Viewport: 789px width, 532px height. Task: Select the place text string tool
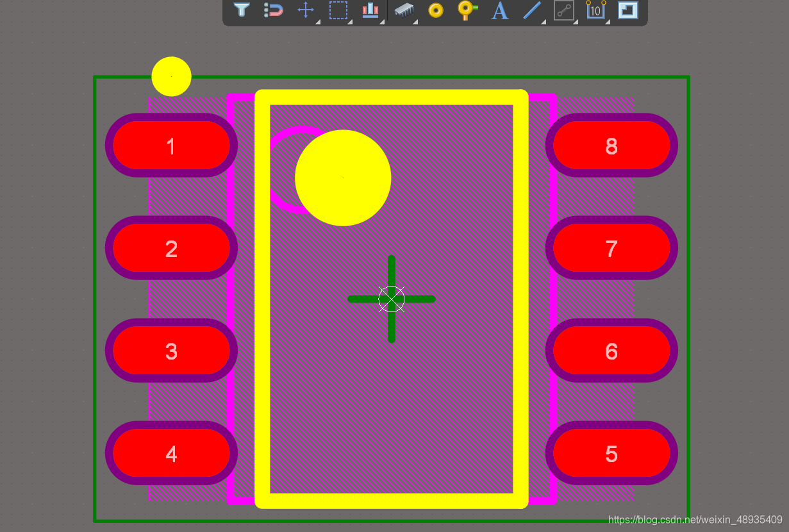tap(499, 10)
